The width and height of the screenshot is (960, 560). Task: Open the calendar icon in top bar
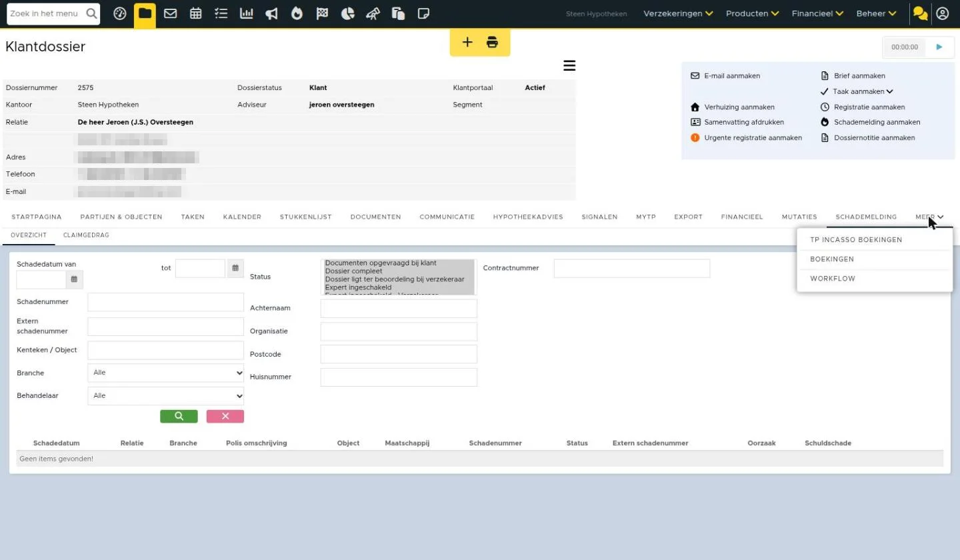pyautogui.click(x=195, y=13)
